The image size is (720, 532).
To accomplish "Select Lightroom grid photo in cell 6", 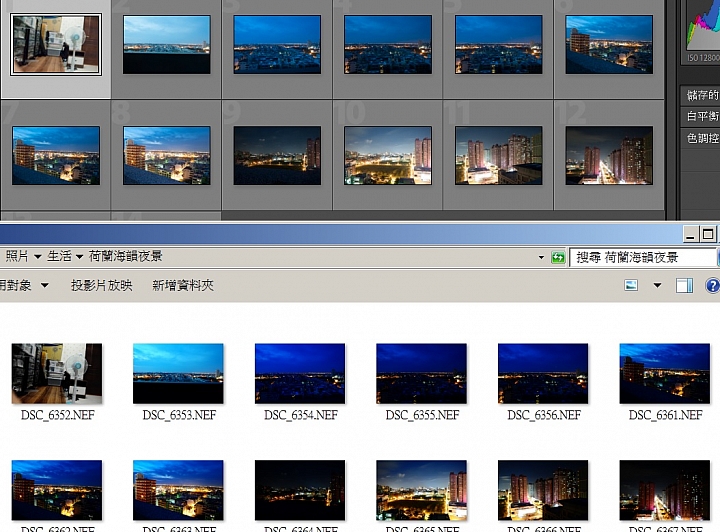I will pyautogui.click(x=609, y=45).
